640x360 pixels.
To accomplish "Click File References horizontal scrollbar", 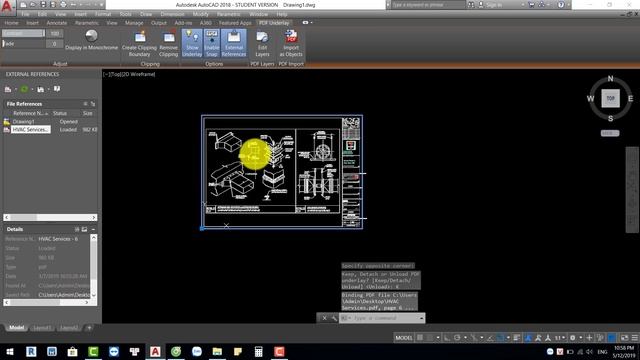I will click(x=50, y=218).
